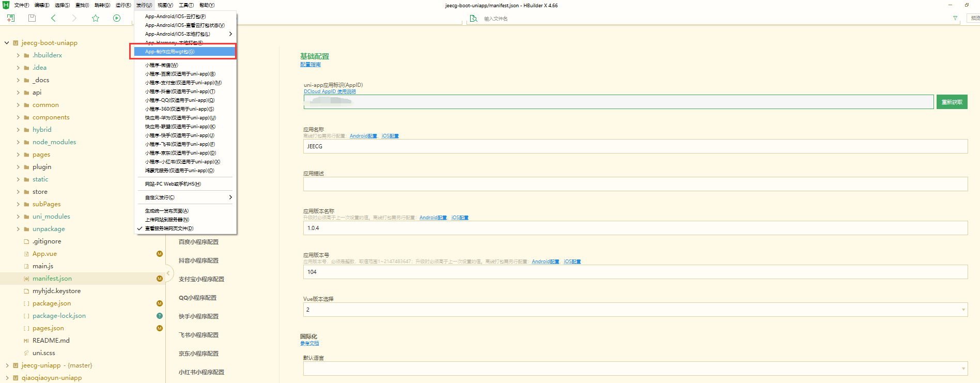Open App.vue in the file tree

[x=44, y=254]
